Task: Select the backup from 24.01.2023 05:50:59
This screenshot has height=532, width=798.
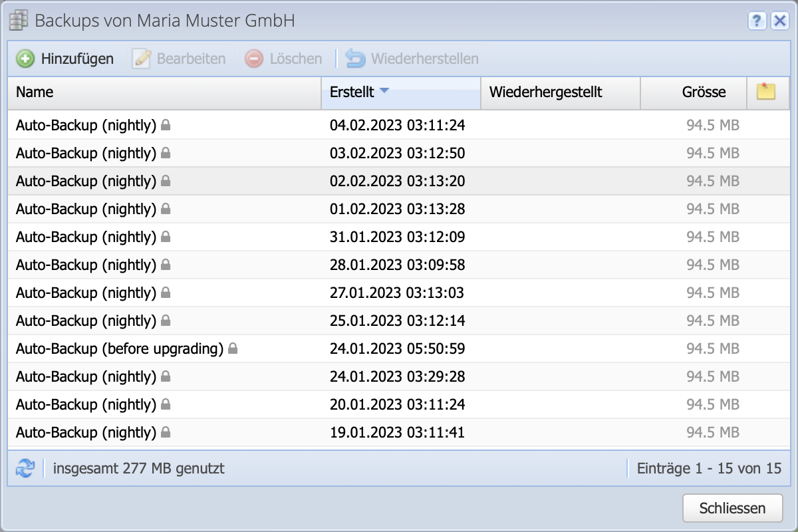Action: [399, 348]
